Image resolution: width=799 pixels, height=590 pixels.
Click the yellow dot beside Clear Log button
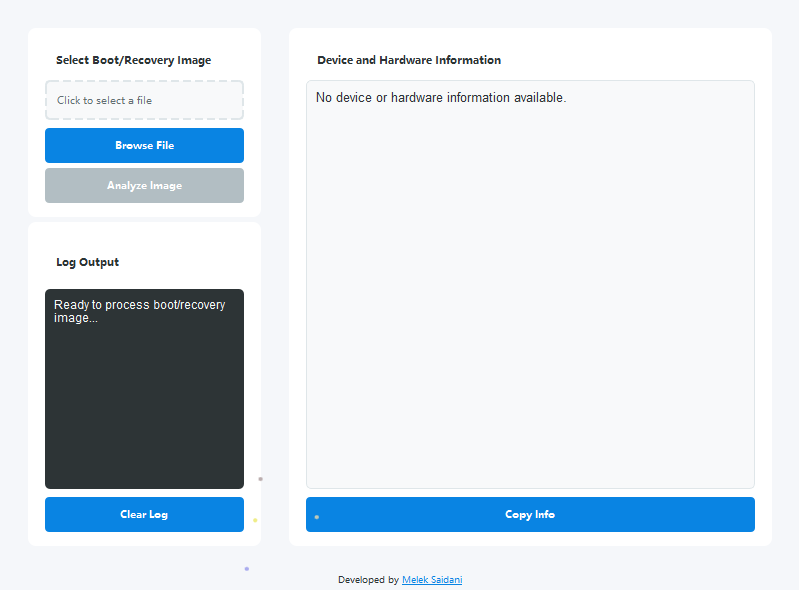(255, 520)
